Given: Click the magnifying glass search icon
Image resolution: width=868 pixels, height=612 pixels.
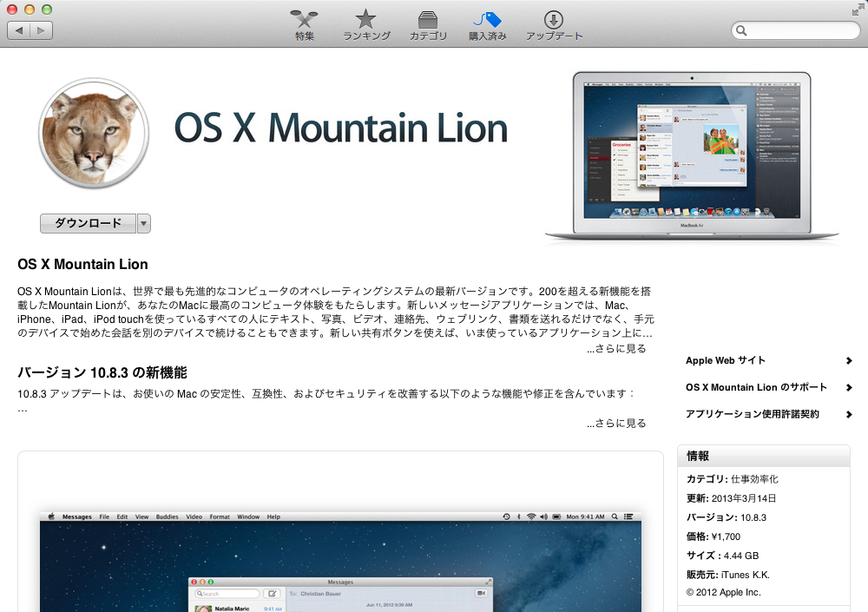Looking at the screenshot, I should 742,30.
